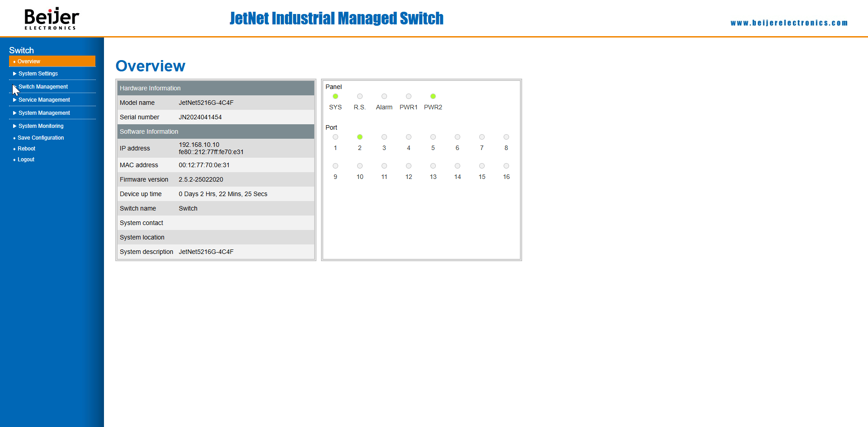This screenshot has width=868, height=427.
Task: Click the green port 2 LED
Action: click(x=360, y=137)
